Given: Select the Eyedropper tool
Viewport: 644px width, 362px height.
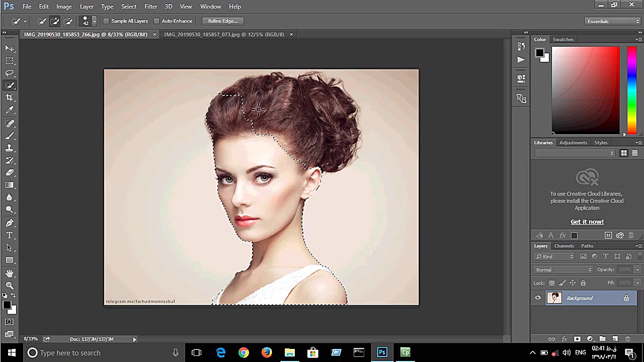Looking at the screenshot, I should point(10,110).
